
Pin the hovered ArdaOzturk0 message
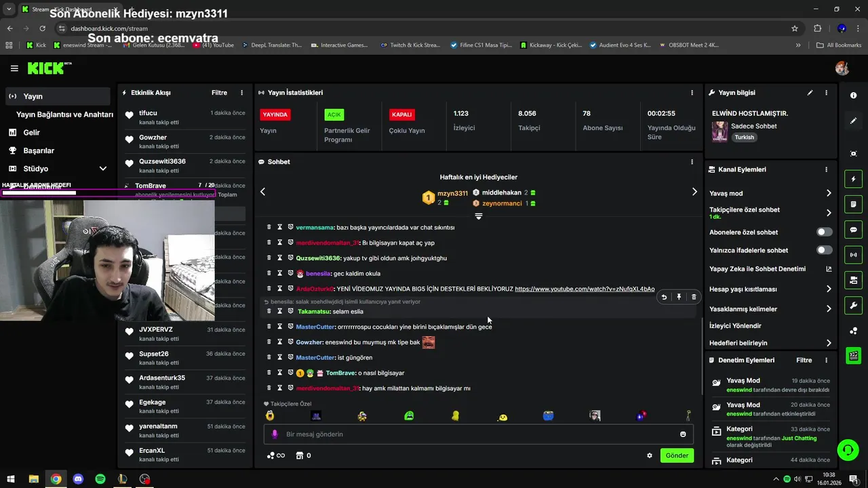pyautogui.click(x=679, y=297)
